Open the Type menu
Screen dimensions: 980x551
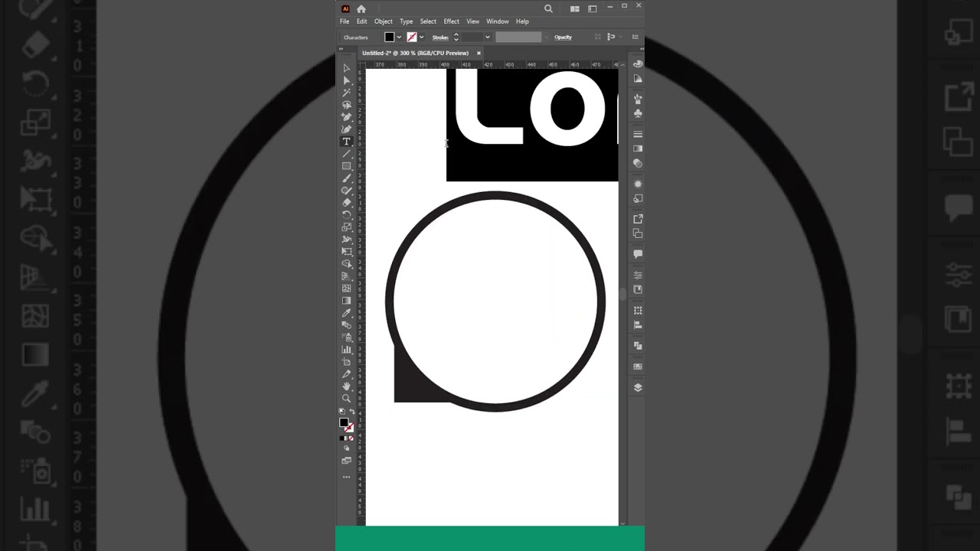click(x=406, y=21)
